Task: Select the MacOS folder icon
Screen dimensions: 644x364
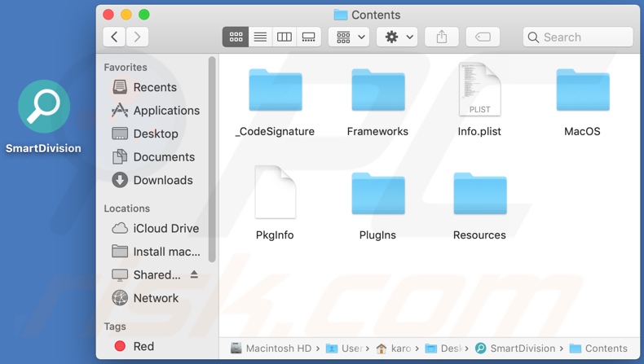Action: pyautogui.click(x=583, y=90)
